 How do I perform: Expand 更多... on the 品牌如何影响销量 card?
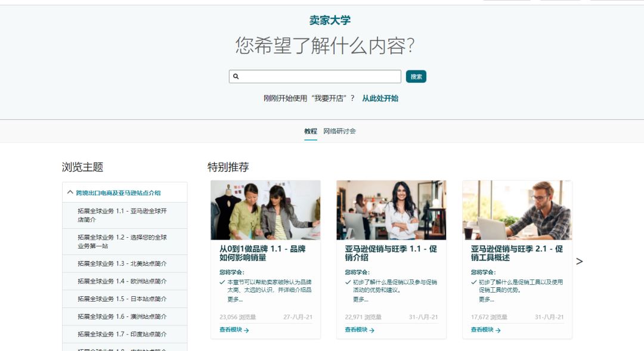235,300
